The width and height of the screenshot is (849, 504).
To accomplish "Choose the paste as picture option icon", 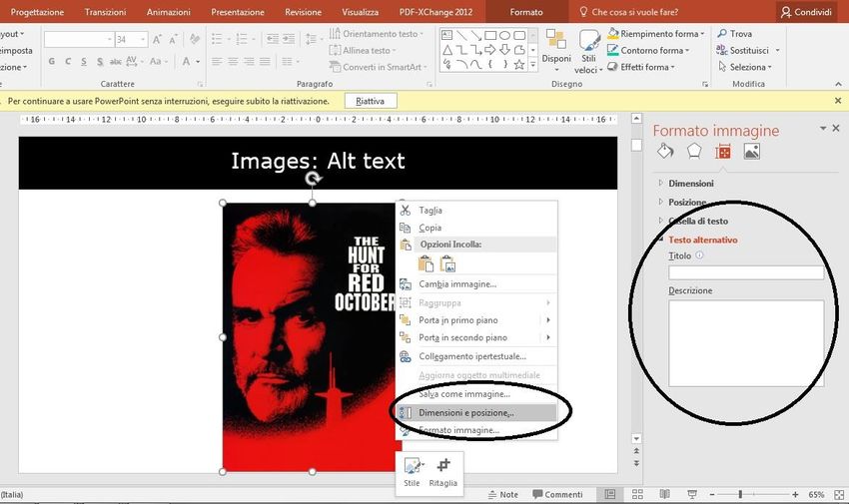I will (x=447, y=264).
